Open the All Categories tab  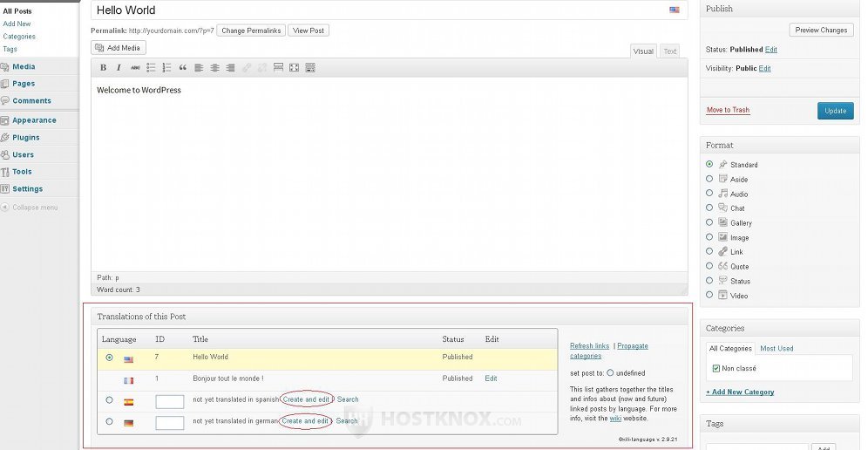730,349
